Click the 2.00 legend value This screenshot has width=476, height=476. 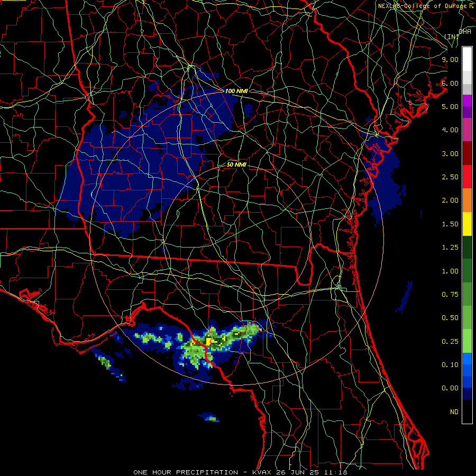coord(450,200)
